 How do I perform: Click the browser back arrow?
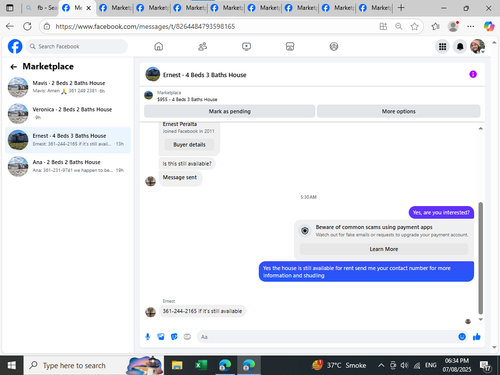(10, 26)
